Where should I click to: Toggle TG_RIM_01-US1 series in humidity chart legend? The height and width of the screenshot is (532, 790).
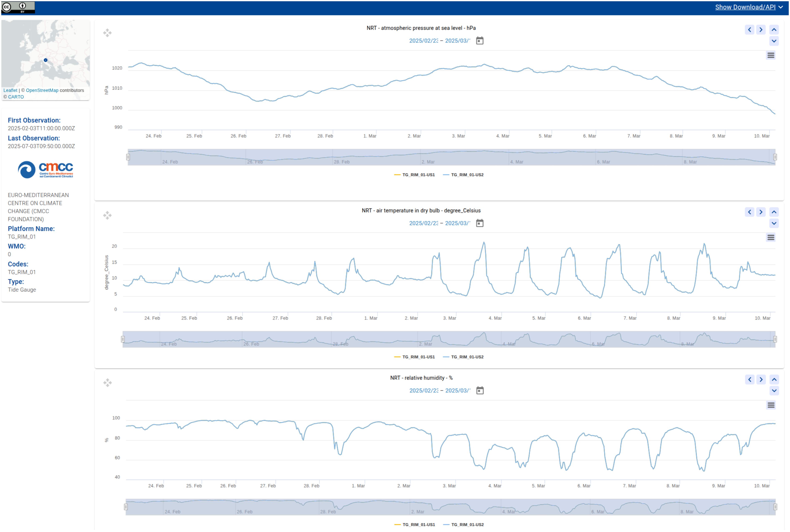pos(415,524)
